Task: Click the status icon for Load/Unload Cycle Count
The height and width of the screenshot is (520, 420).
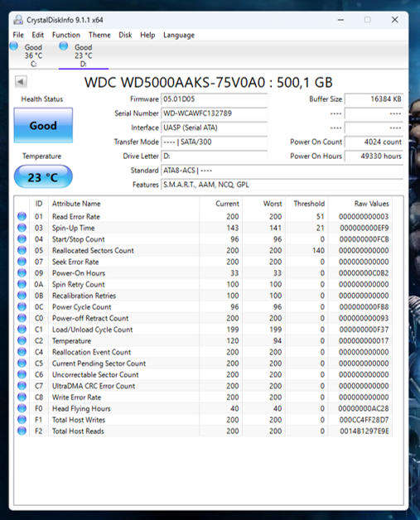Action: [x=22, y=329]
